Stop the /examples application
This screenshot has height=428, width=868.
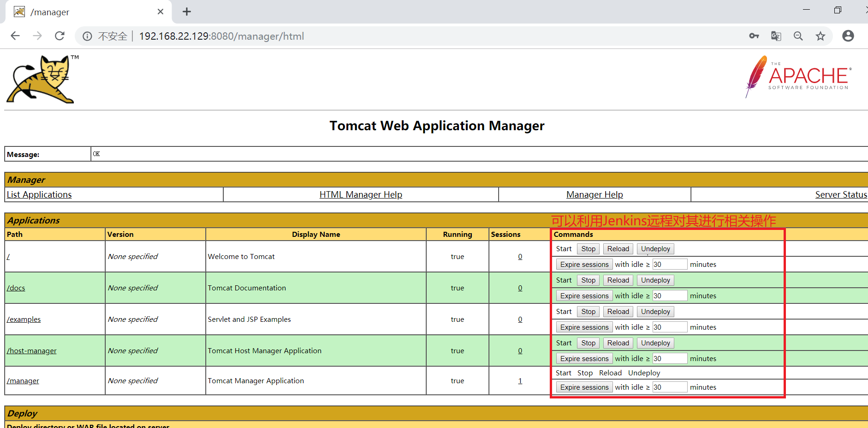589,312
